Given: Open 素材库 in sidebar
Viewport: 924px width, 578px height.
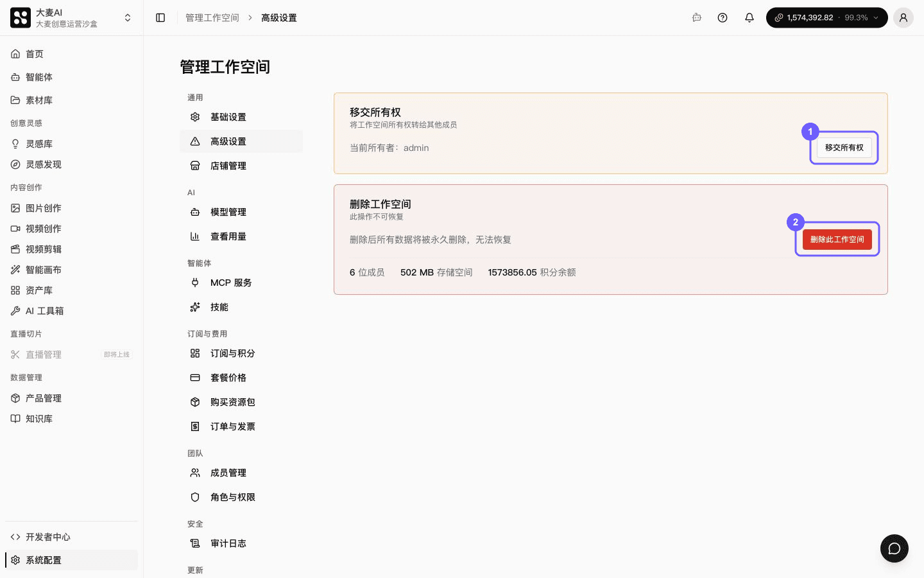Looking at the screenshot, I should pyautogui.click(x=72, y=100).
